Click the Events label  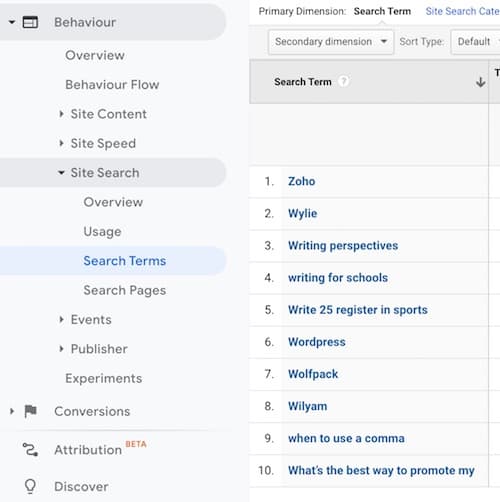click(91, 320)
